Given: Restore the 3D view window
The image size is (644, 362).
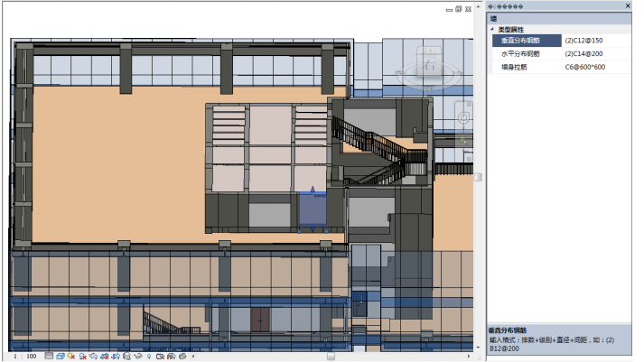Looking at the screenshot, I should [459, 9].
